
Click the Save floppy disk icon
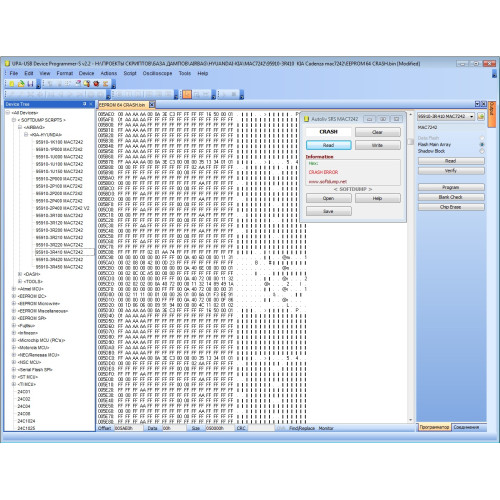click(30, 84)
